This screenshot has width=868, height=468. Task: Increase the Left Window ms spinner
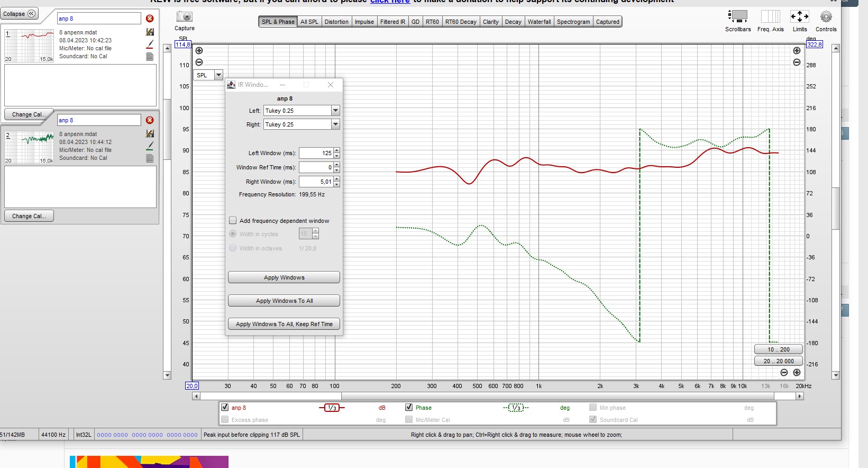coord(336,150)
